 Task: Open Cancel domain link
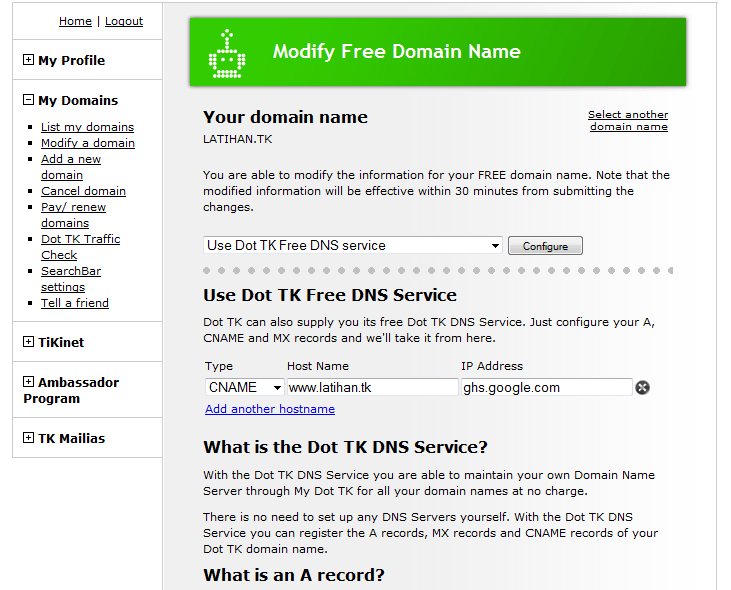[83, 191]
